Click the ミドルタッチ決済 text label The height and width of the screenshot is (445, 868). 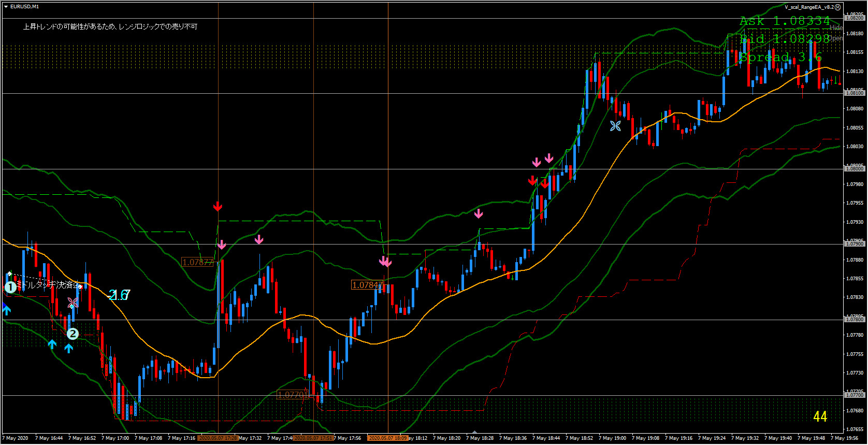pos(47,285)
